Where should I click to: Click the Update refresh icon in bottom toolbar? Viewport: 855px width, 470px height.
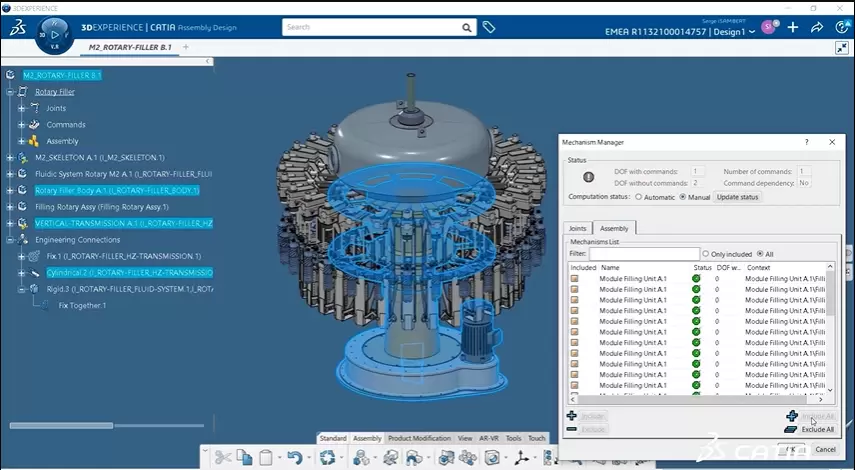(x=327, y=458)
